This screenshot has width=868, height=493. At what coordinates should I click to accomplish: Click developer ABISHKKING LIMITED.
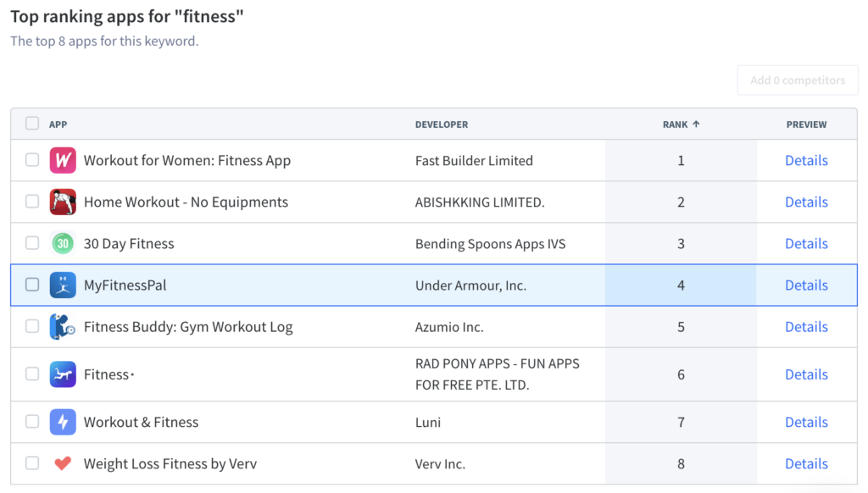click(x=480, y=202)
